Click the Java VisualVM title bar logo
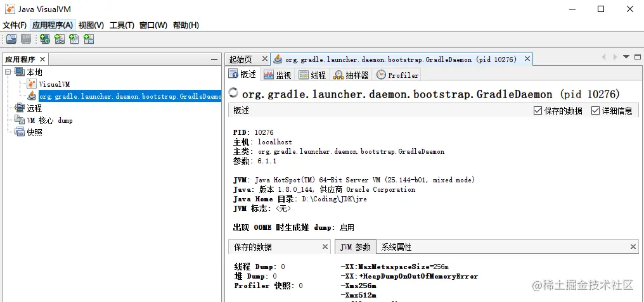 [10, 9]
